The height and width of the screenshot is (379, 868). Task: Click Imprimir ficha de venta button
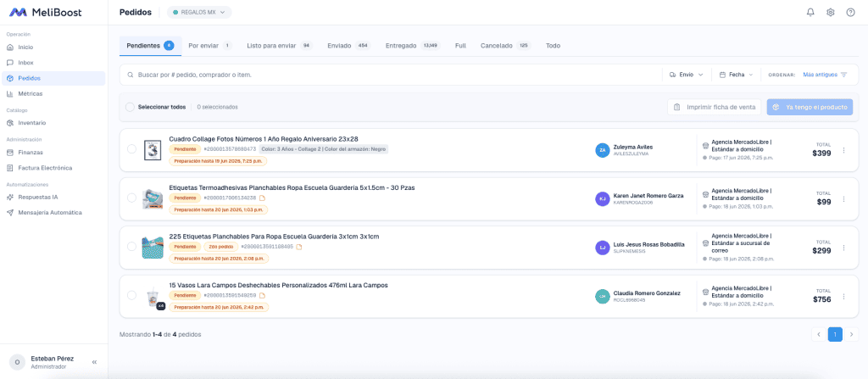(714, 107)
